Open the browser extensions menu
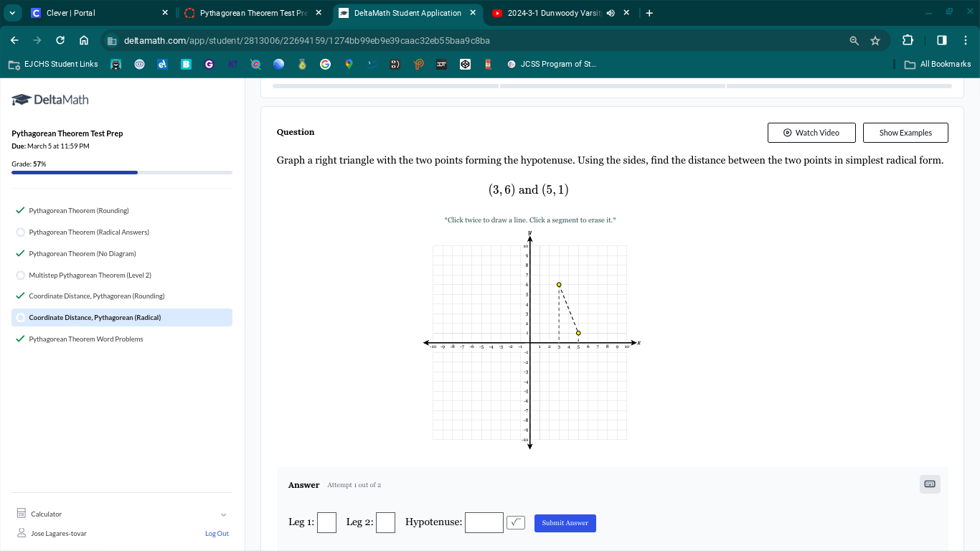Image resolution: width=980 pixels, height=551 pixels. pyautogui.click(x=908, y=40)
